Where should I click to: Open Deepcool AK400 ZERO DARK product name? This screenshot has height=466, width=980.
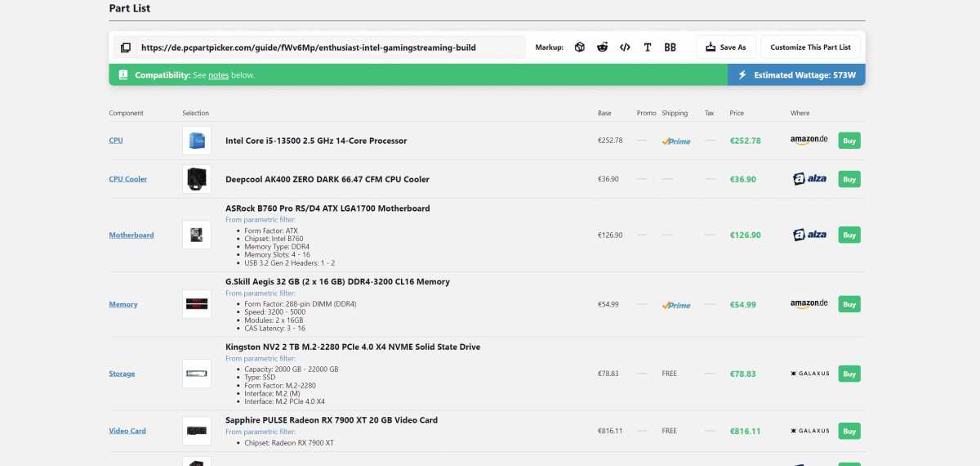(x=327, y=179)
